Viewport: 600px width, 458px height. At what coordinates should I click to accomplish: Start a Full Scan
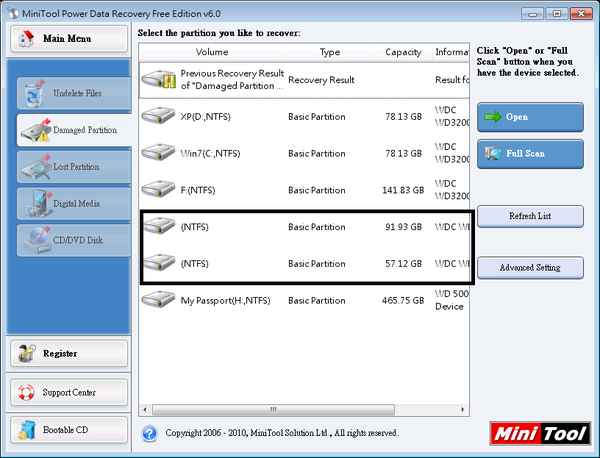click(x=530, y=154)
